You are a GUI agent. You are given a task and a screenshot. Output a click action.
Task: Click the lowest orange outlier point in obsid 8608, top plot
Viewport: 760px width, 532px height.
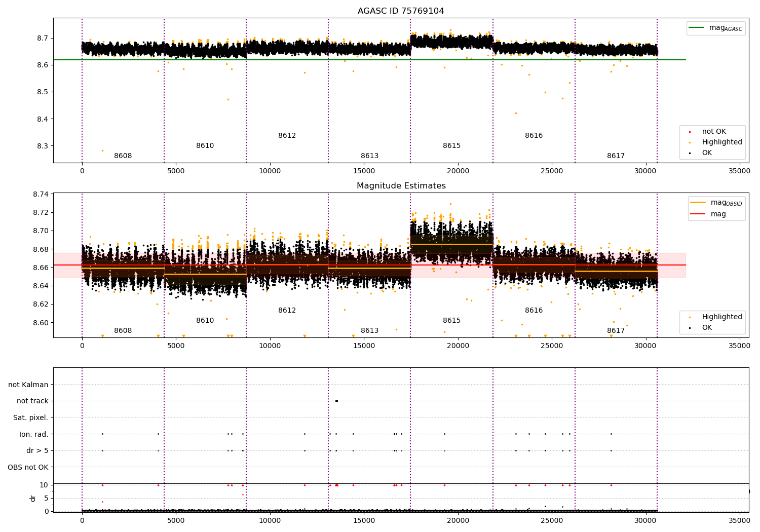(x=102, y=150)
